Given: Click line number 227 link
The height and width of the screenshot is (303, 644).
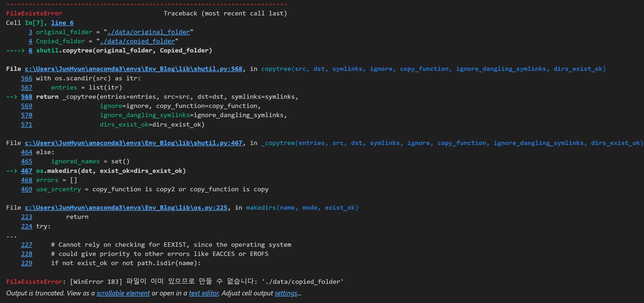Looking at the screenshot, I should click(x=27, y=245).
